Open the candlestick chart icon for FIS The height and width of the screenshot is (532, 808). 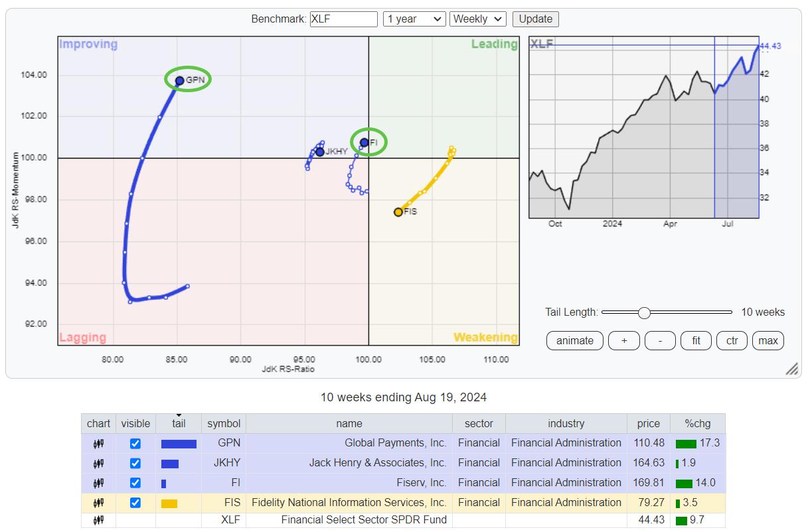(x=98, y=503)
